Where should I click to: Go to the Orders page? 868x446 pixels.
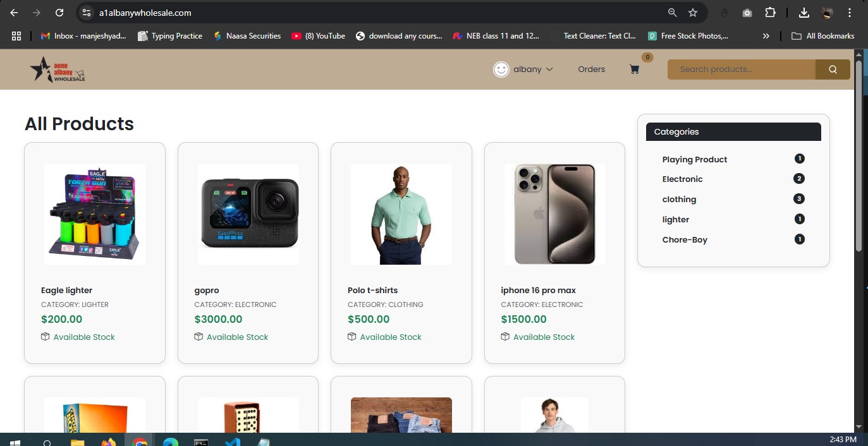click(591, 69)
